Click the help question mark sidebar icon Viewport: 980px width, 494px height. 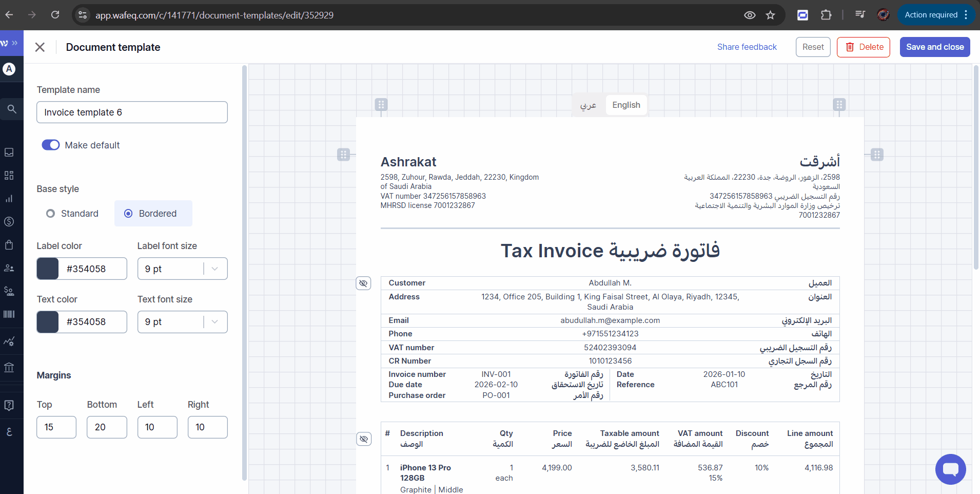click(9, 406)
